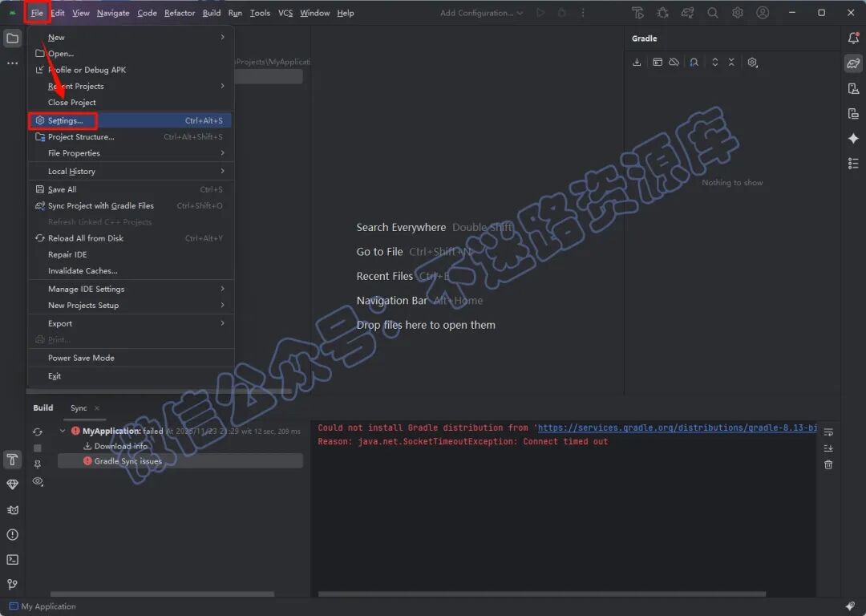Open Build Tool Settings gear in Gradle panel
The width and height of the screenshot is (866, 616).
[752, 63]
